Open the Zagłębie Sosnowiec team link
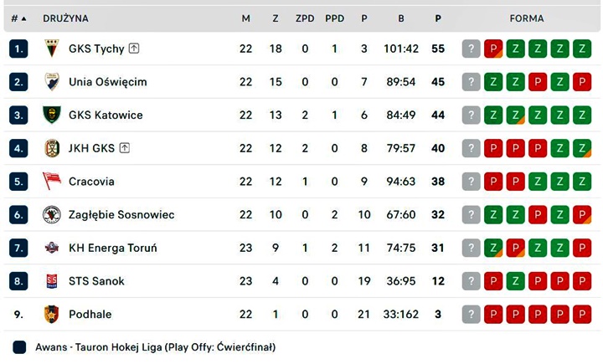 [121, 214]
